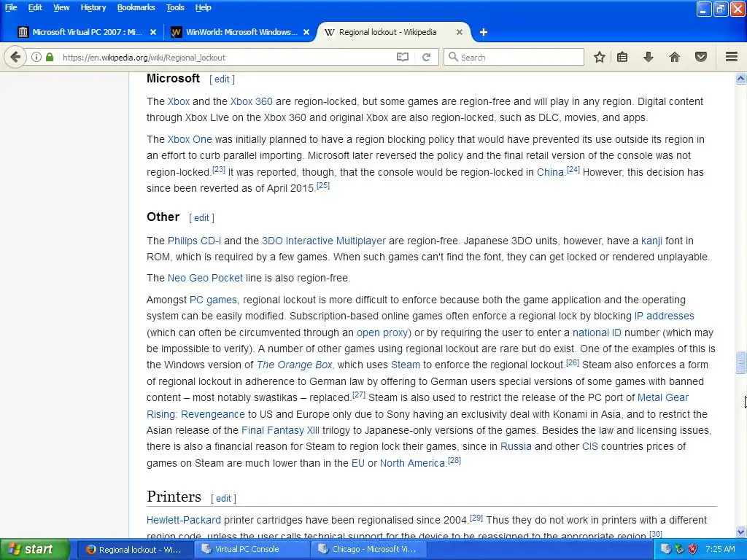Follow the kanji link
747x560 pixels.
pyautogui.click(x=651, y=241)
